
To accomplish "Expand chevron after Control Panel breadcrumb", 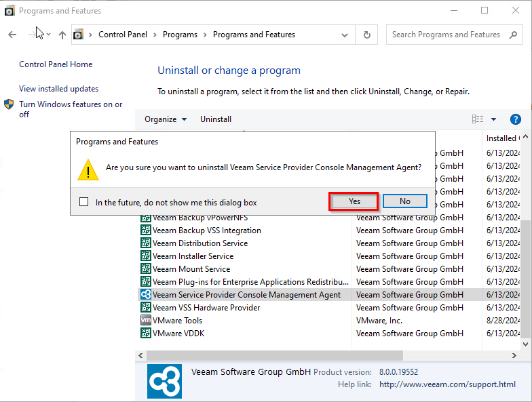I will (155, 35).
